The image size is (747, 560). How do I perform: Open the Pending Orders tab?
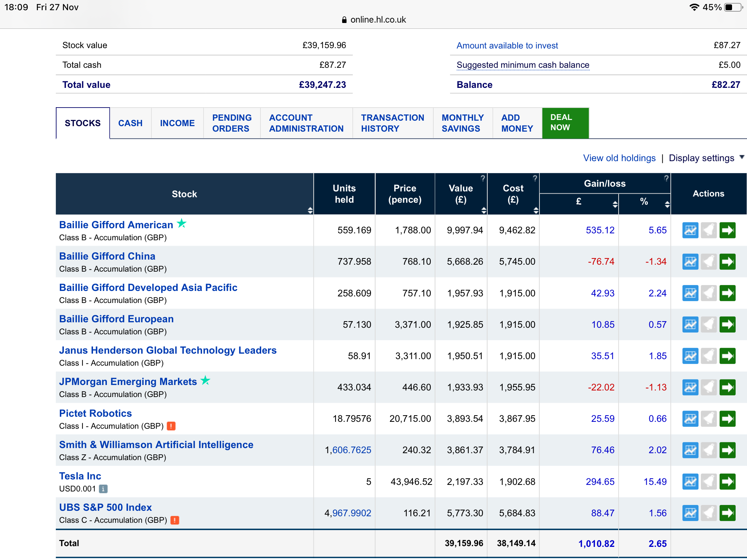[232, 123]
